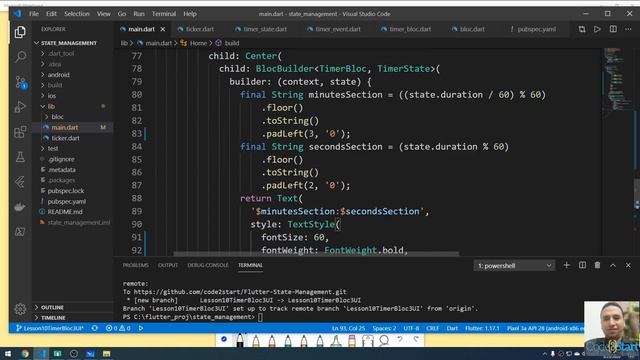Open the Docker whale view

[20, 207]
